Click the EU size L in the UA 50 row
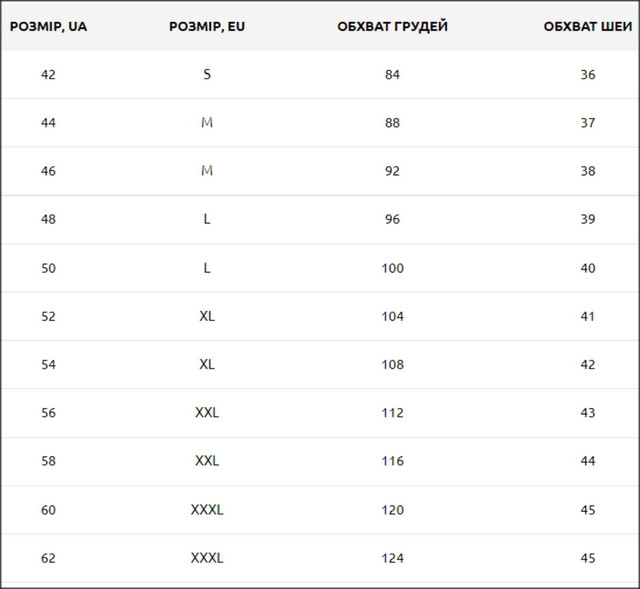 207,268
